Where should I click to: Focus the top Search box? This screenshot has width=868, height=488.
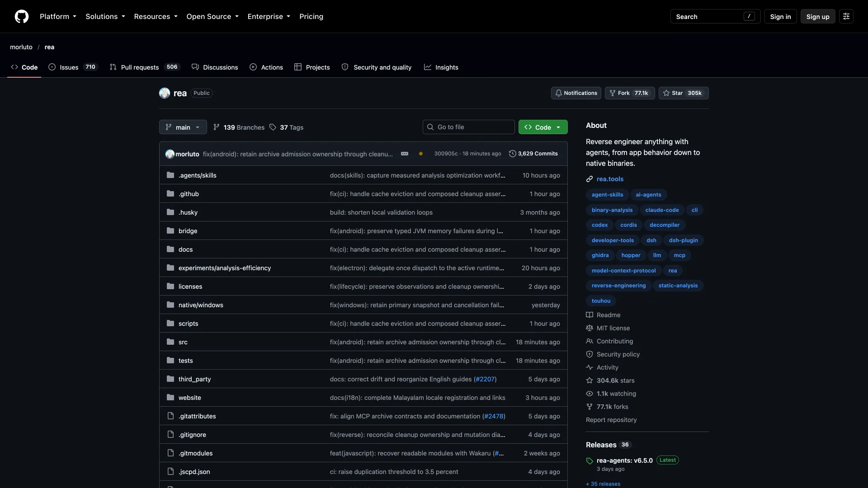click(x=715, y=16)
